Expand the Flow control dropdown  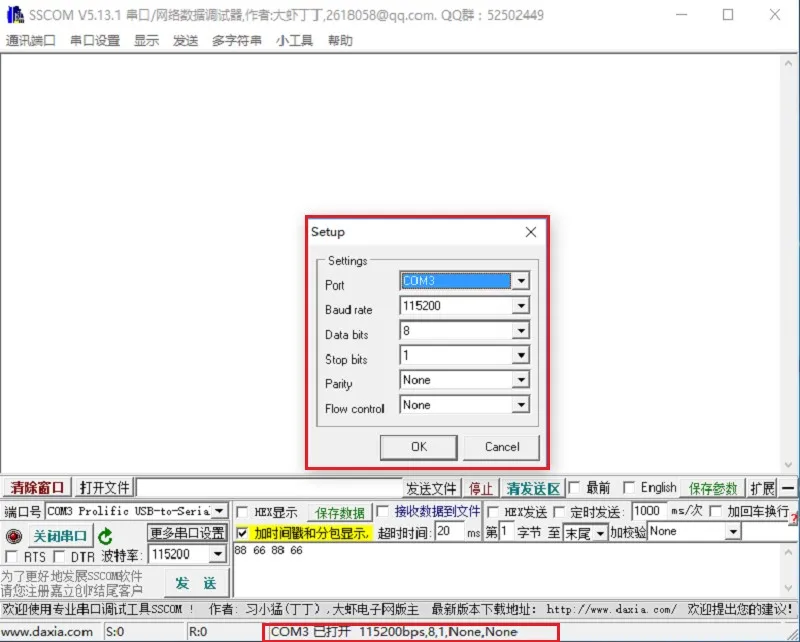520,405
